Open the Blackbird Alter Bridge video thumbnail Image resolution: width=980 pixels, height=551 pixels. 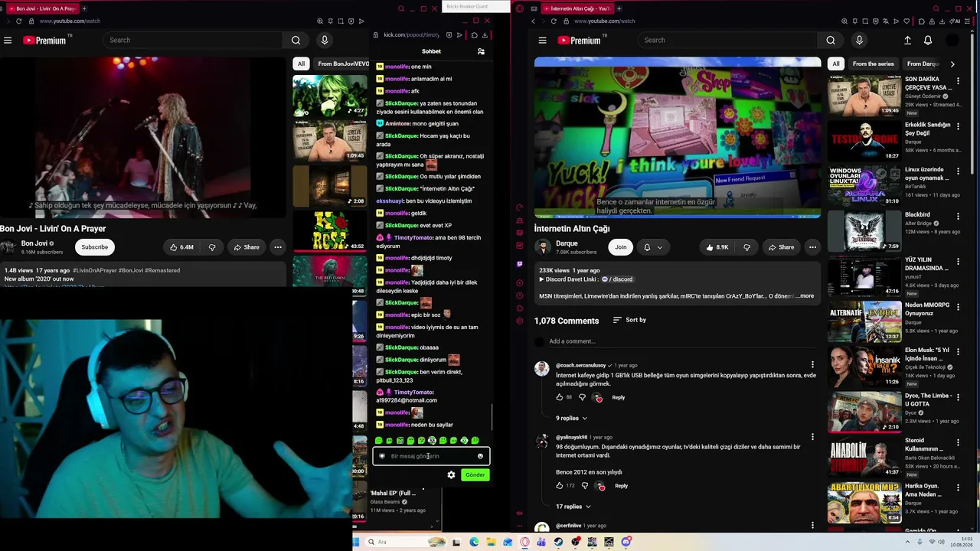click(864, 231)
